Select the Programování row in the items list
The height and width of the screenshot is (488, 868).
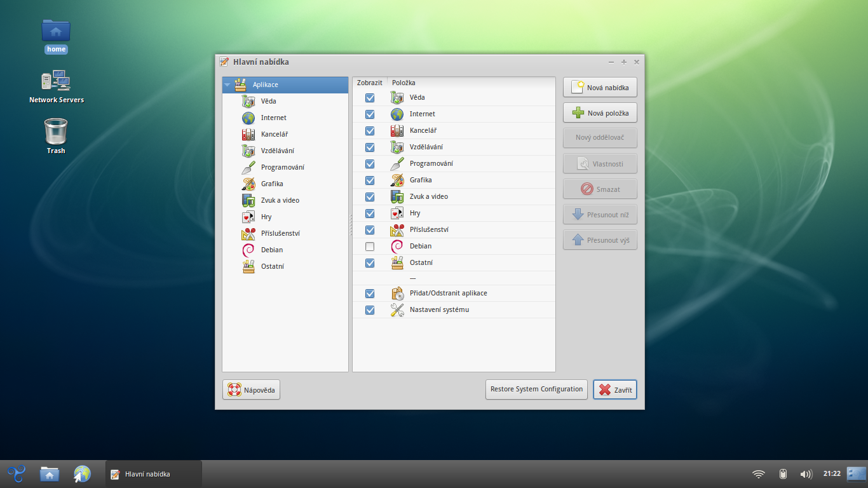[x=454, y=163]
